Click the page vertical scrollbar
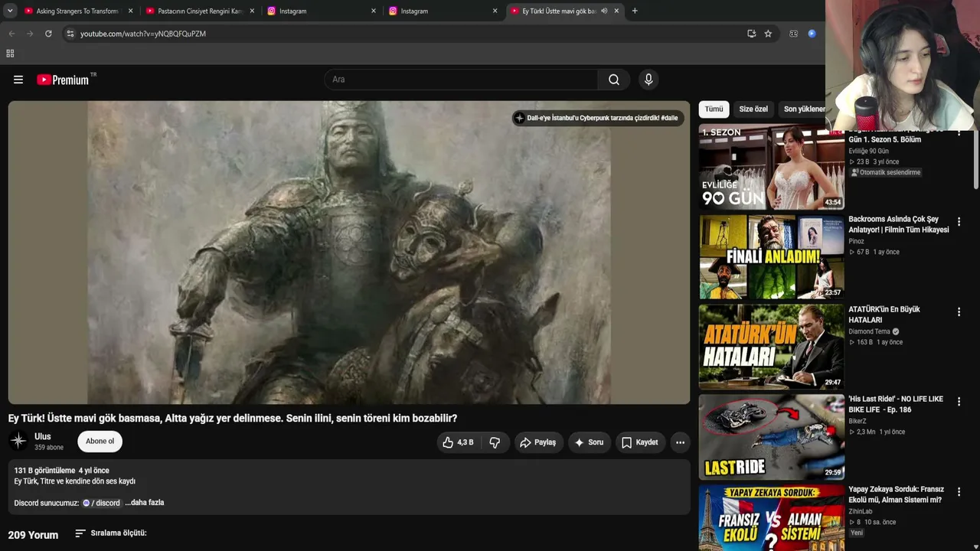 (976, 161)
